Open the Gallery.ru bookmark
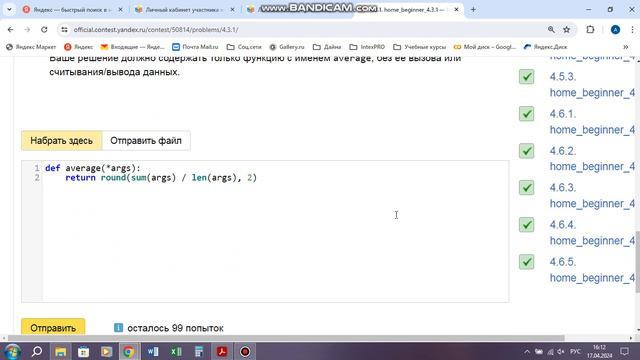 287,47
